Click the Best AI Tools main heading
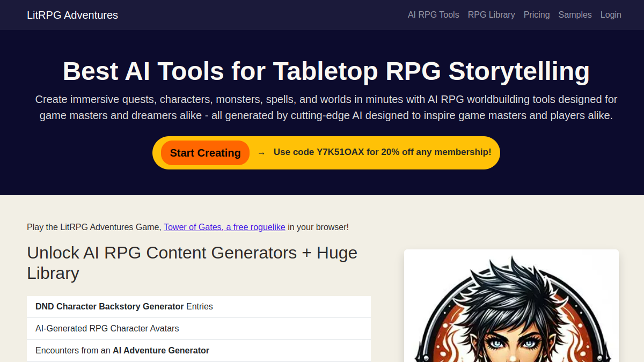This screenshot has height=362, width=644. [326, 71]
